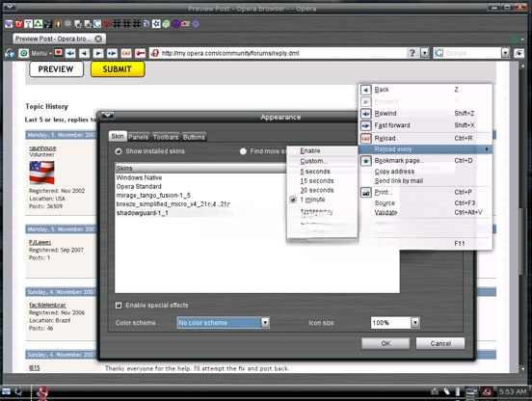The image size is (532, 401).
Task: Close the Preview Post tab
Action: tap(98, 39)
